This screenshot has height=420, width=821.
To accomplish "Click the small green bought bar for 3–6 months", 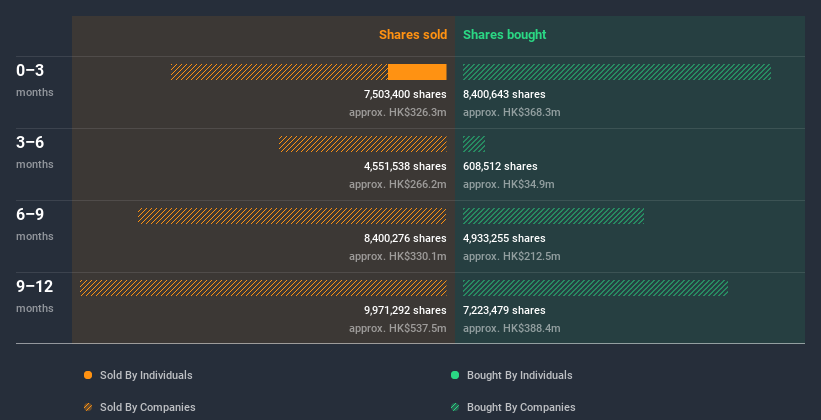I will click(x=474, y=144).
